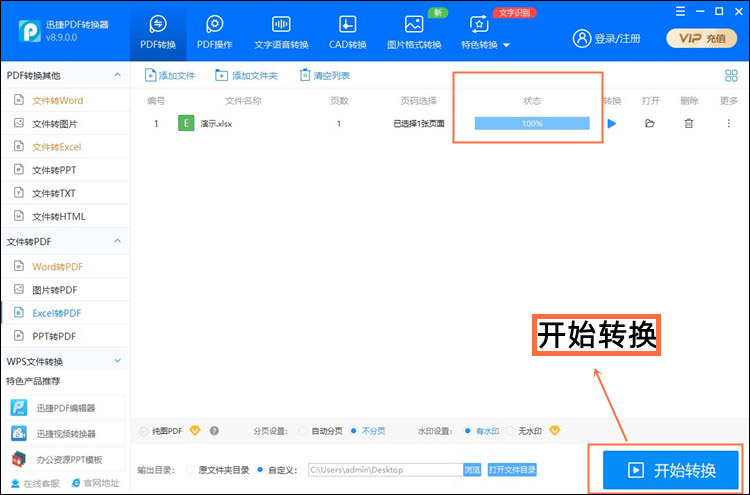Select 文件转Excel in sidebar
This screenshot has width=750, height=495.
tap(66, 147)
